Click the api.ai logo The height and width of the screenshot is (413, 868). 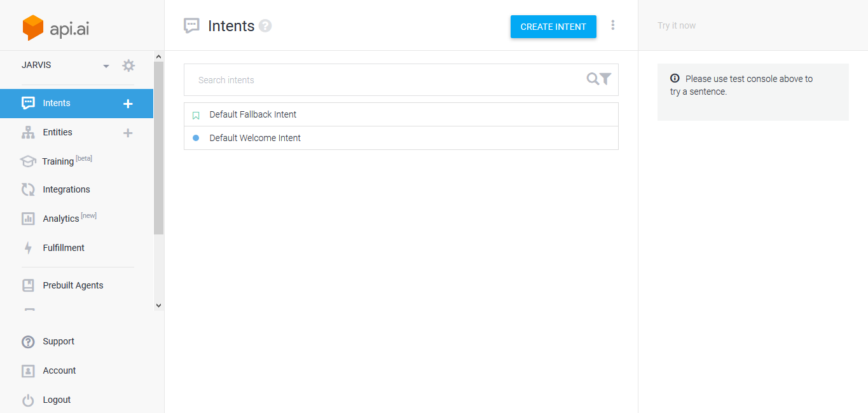(x=55, y=27)
